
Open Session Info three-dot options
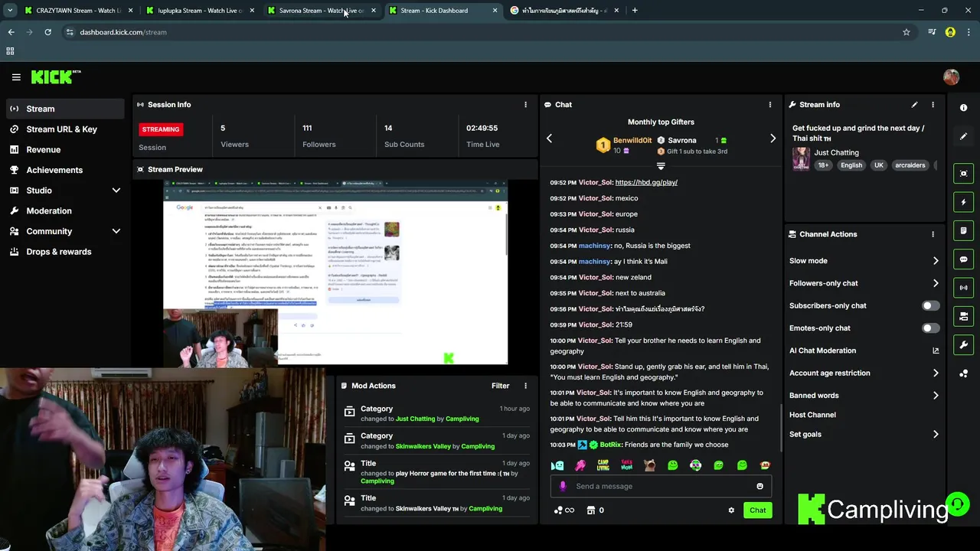525,105
